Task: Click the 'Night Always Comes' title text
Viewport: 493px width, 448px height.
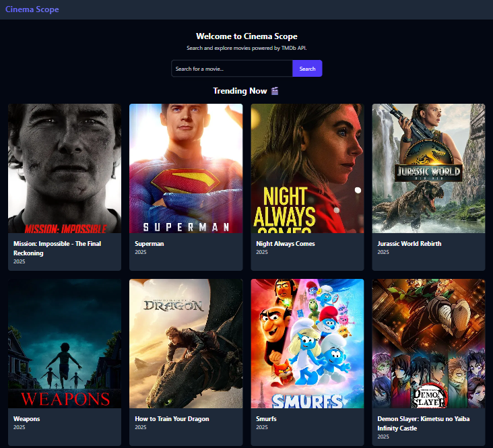Action: point(285,243)
